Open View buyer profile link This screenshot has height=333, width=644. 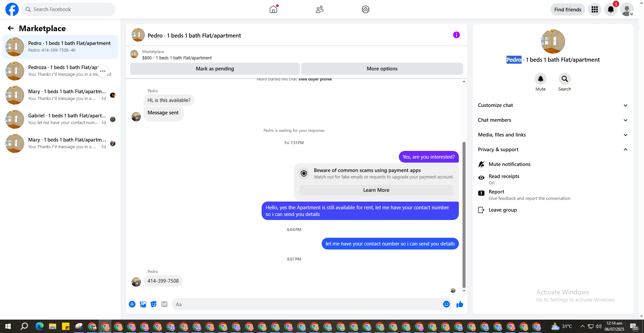315,79
